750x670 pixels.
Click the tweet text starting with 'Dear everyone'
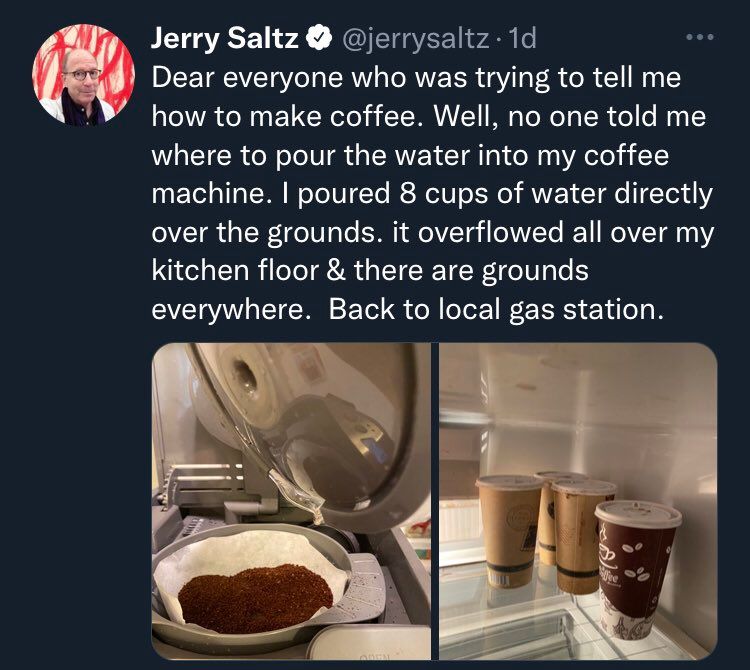click(x=432, y=193)
